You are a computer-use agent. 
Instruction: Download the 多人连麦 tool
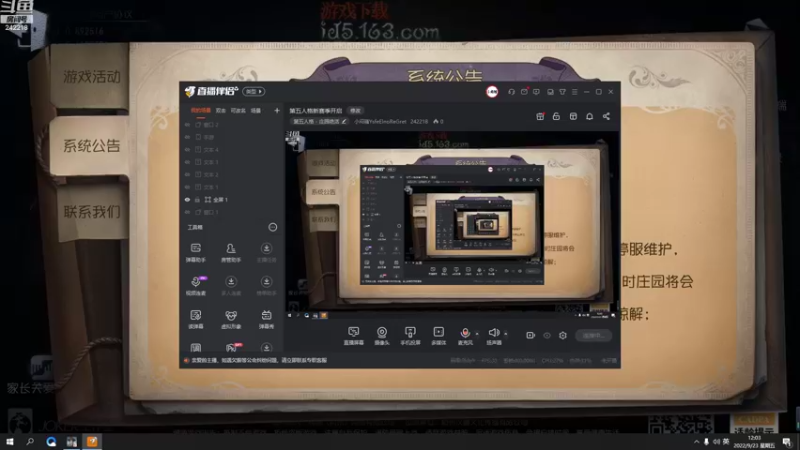pyautogui.click(x=231, y=285)
